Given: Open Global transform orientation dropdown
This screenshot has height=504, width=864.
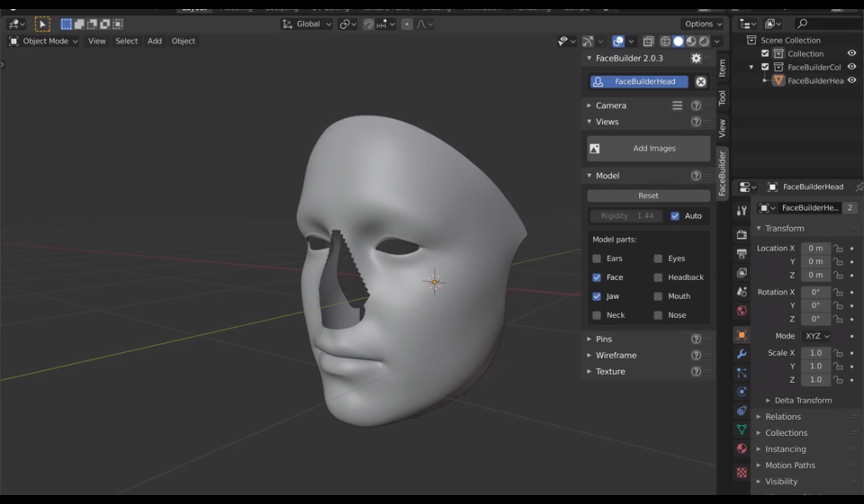Looking at the screenshot, I should click(307, 24).
